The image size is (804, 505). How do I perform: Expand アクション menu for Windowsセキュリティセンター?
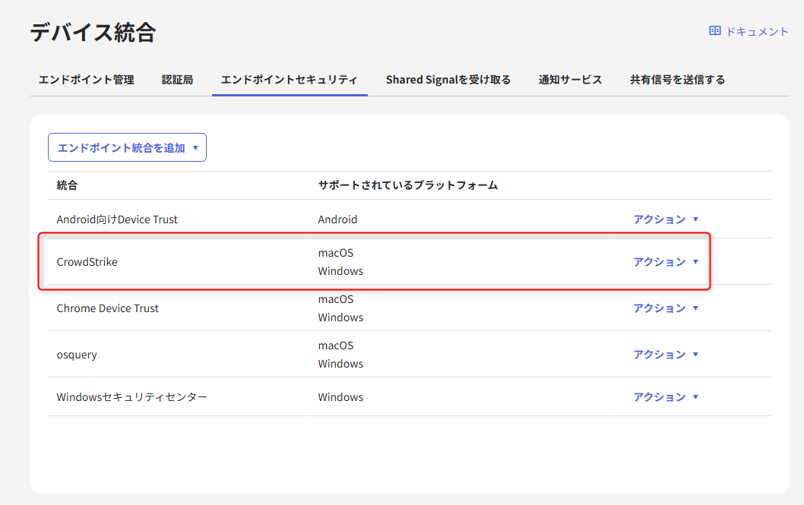coord(666,397)
